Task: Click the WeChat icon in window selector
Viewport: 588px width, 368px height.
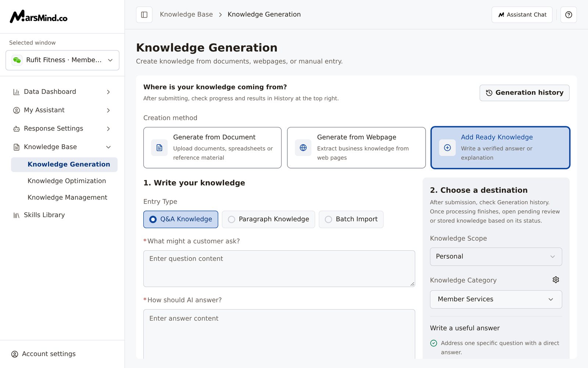Action: (x=17, y=60)
